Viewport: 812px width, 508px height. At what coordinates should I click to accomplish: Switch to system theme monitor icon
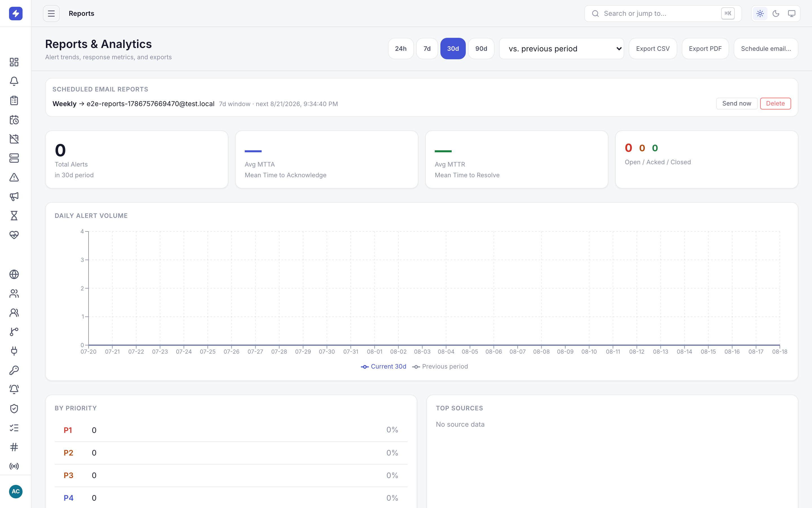tap(791, 14)
